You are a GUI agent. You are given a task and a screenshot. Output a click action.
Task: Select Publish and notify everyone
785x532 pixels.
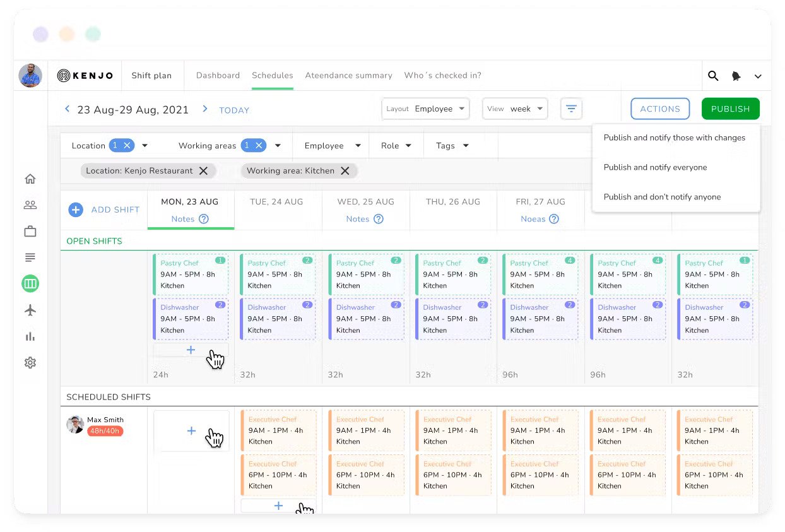click(x=655, y=167)
